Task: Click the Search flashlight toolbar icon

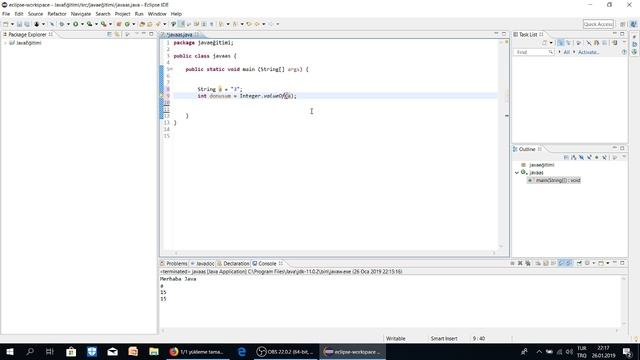Action: 158,24
